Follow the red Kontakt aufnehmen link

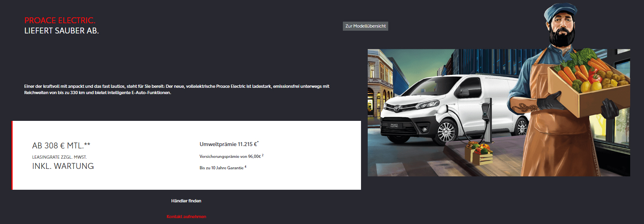click(186, 217)
